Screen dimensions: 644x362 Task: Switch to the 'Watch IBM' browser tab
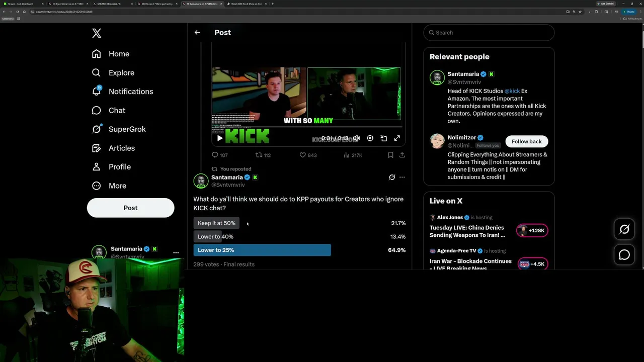pos(246,4)
